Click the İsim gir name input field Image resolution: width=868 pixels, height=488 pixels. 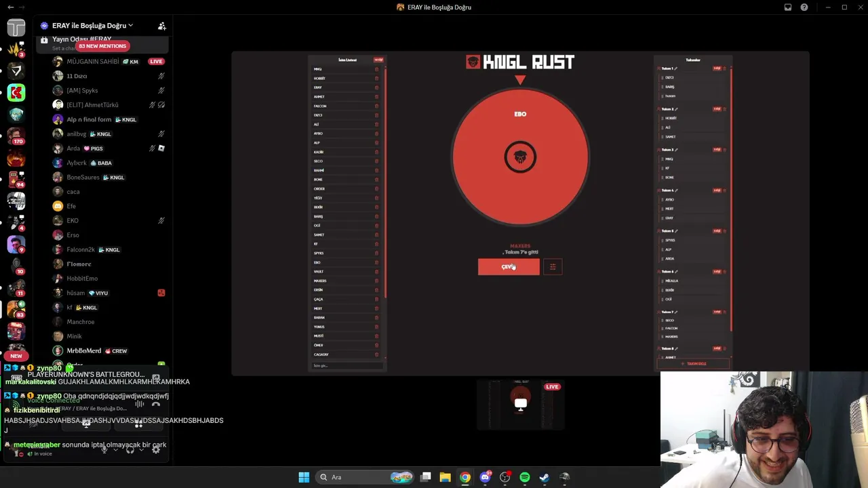348,366
